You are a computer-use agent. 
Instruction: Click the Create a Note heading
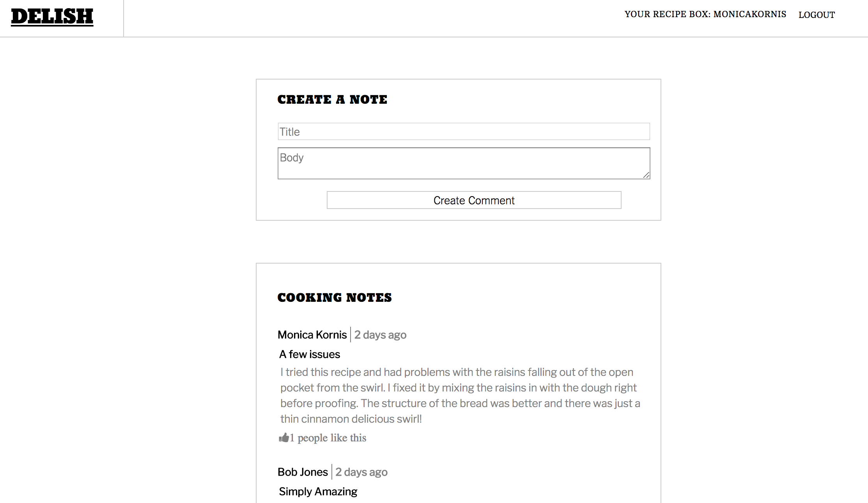click(x=332, y=99)
